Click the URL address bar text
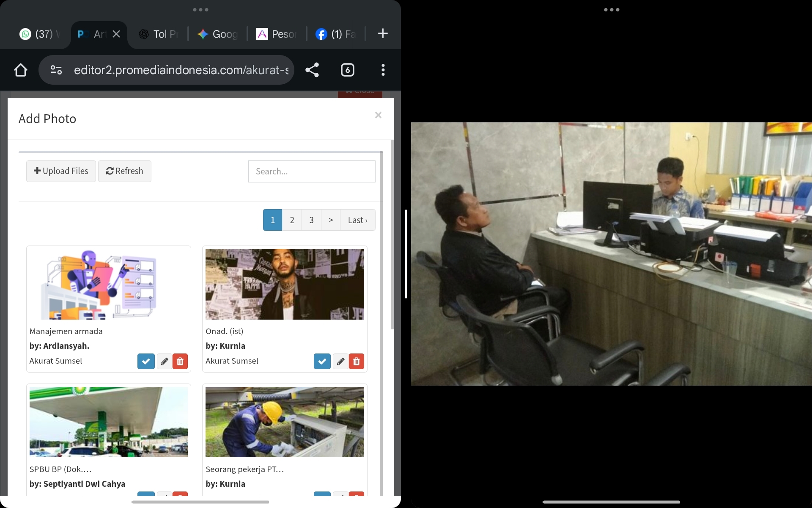 pos(181,70)
